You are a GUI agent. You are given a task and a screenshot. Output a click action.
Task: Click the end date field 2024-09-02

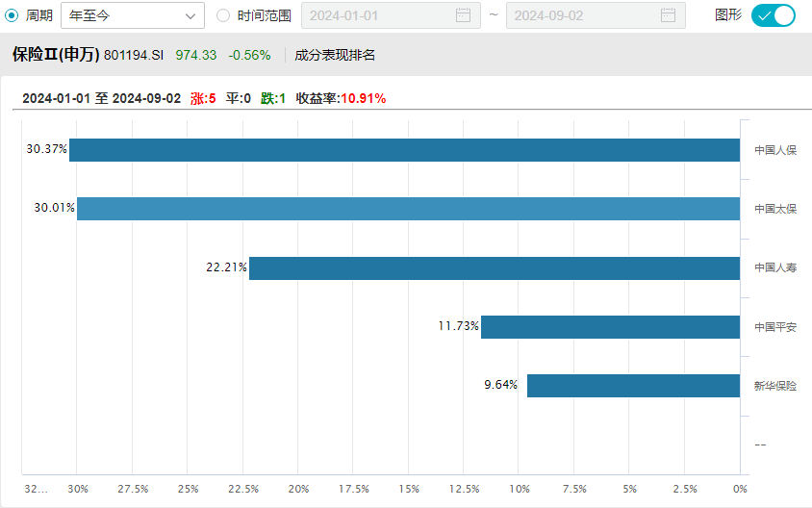point(596,15)
